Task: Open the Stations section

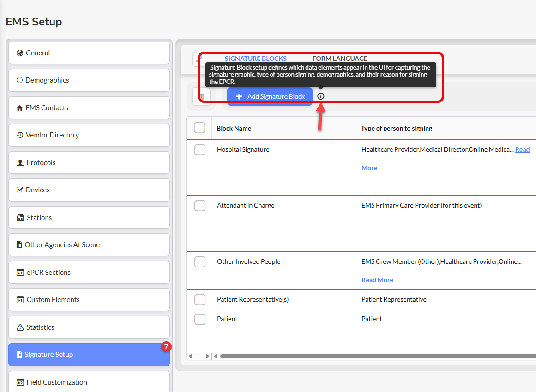Action: click(89, 218)
